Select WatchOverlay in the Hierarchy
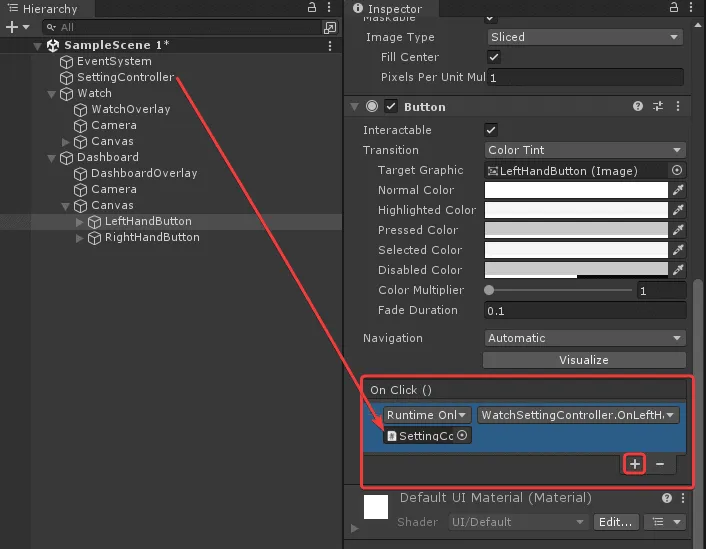 tap(131, 109)
